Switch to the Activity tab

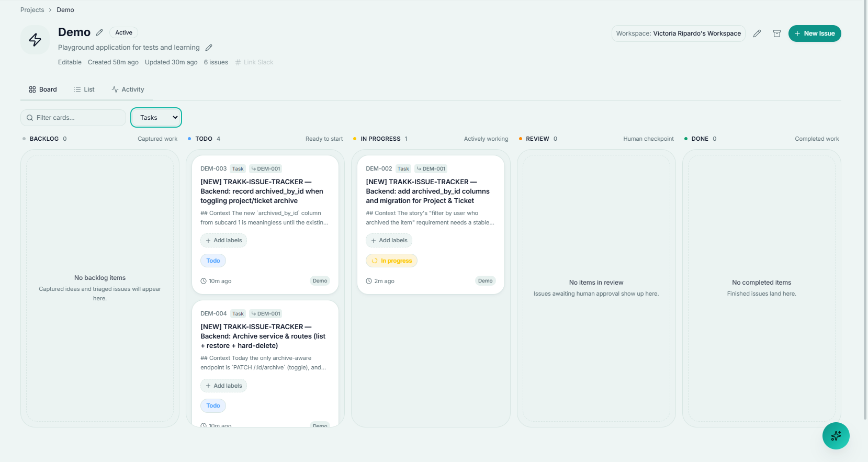pyautogui.click(x=128, y=89)
